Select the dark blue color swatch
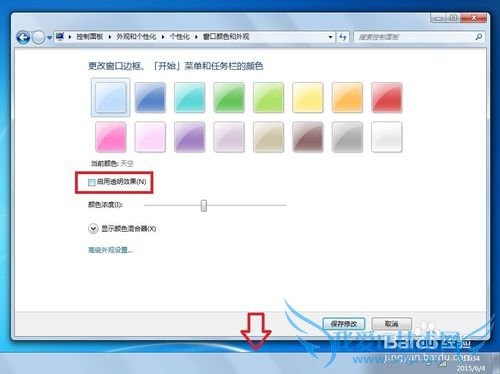The width and height of the screenshot is (500, 374). 150,97
